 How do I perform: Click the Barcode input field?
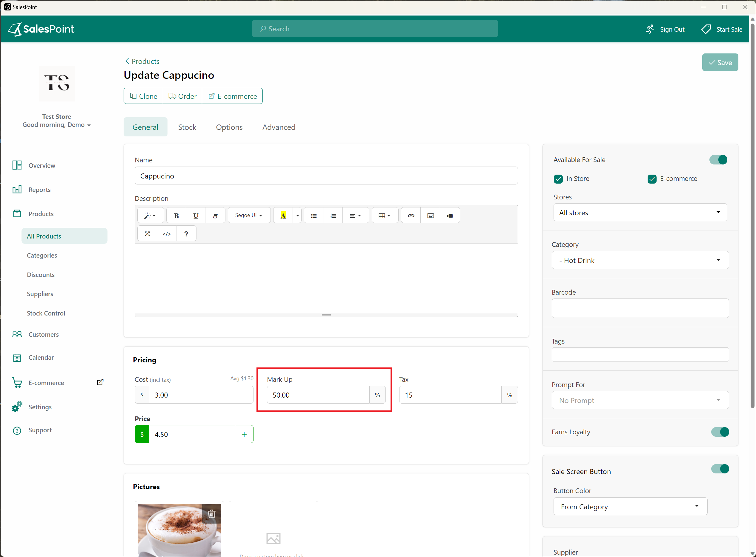[x=639, y=308]
